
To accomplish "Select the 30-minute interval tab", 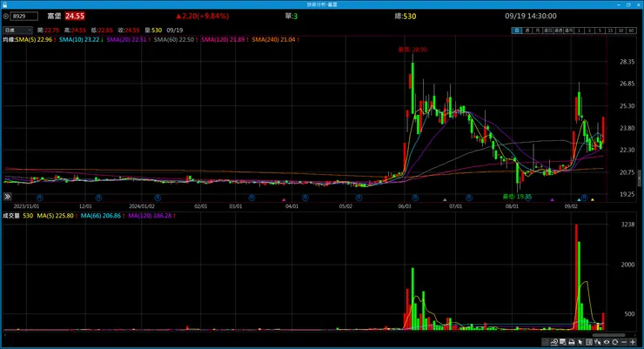I will tap(621, 30).
